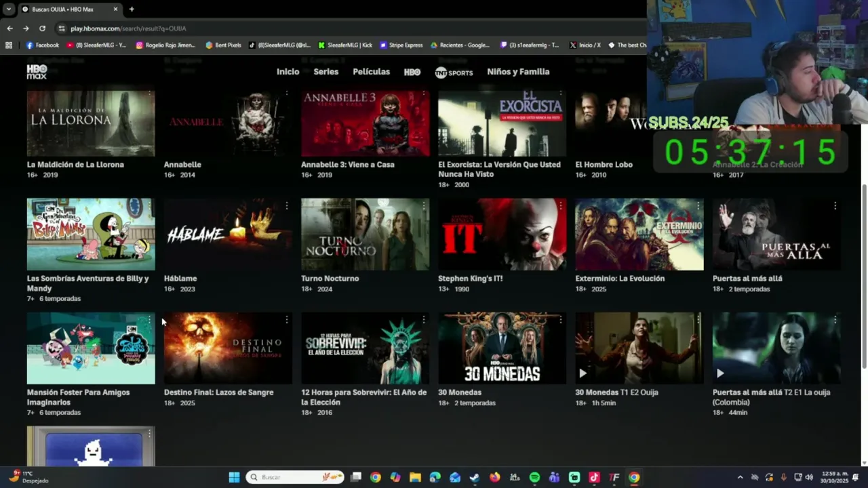Close the Buscar OUIJA HBO Max tab
Viewport: 868px width, 488px height.
[x=115, y=9]
